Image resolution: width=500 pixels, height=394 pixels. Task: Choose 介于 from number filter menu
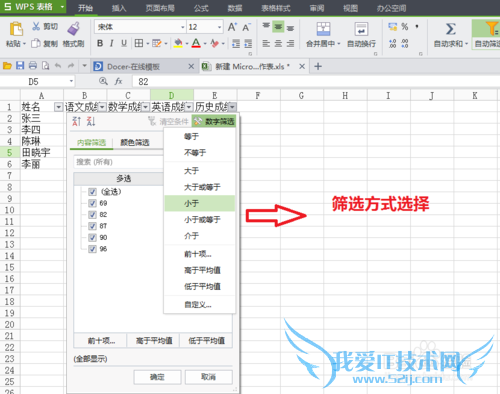click(200, 236)
